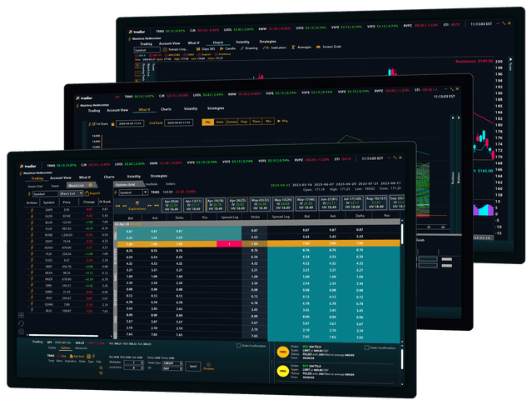Jump to the last expiration with the skip arrow
532x405 pixels.
click(157, 206)
